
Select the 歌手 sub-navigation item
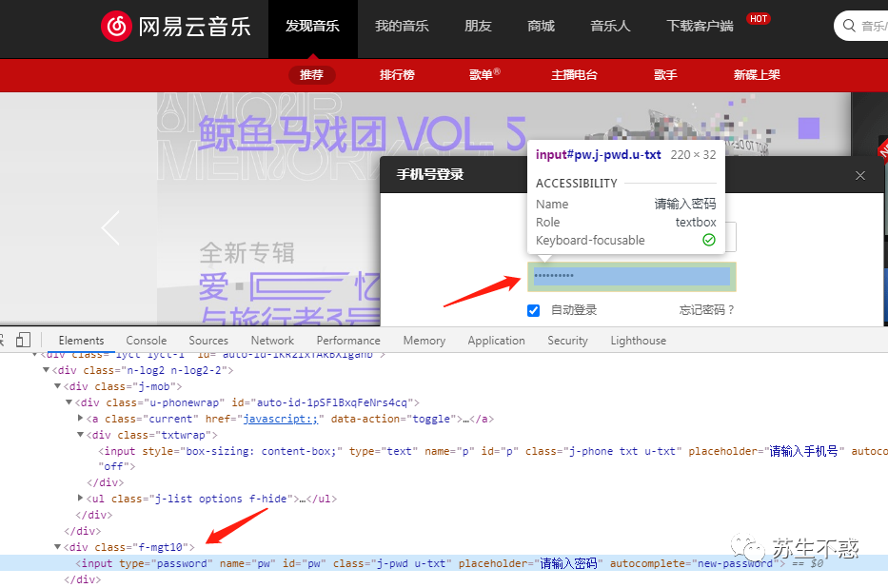(x=665, y=75)
